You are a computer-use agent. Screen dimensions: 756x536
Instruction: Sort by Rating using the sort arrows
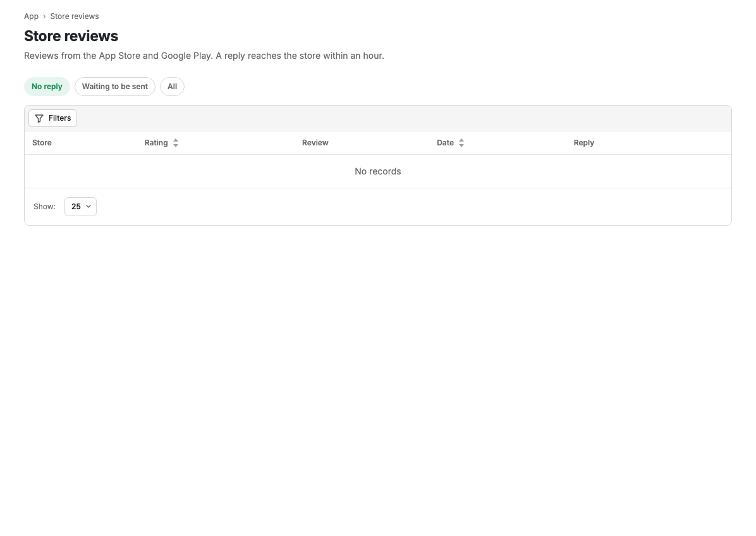(x=176, y=143)
